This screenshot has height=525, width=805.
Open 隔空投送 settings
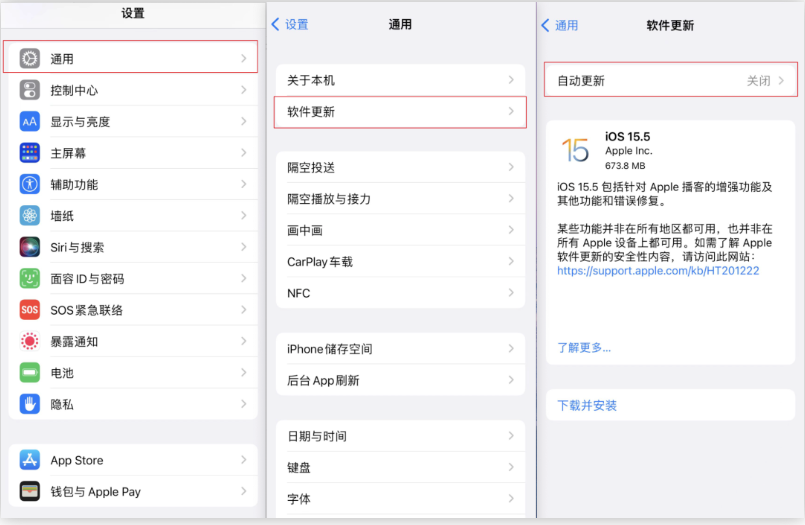pos(400,167)
